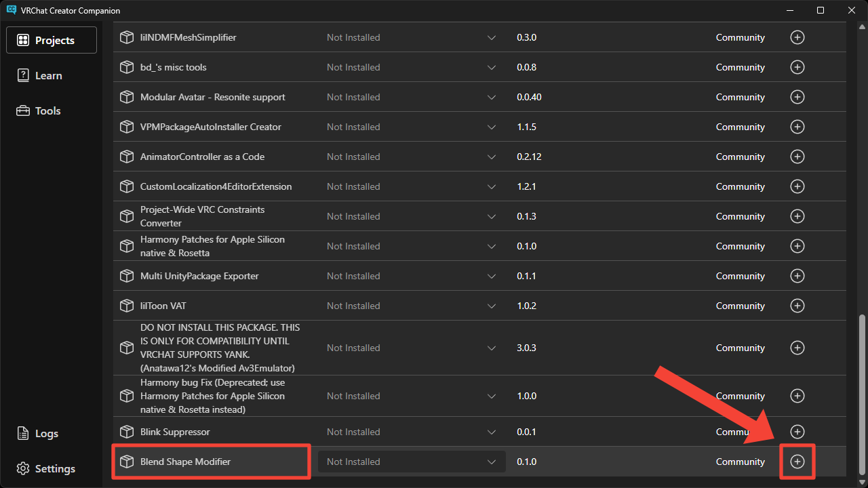Add the Blend Shape Modifier package
This screenshot has height=488, width=868.
[x=797, y=462]
